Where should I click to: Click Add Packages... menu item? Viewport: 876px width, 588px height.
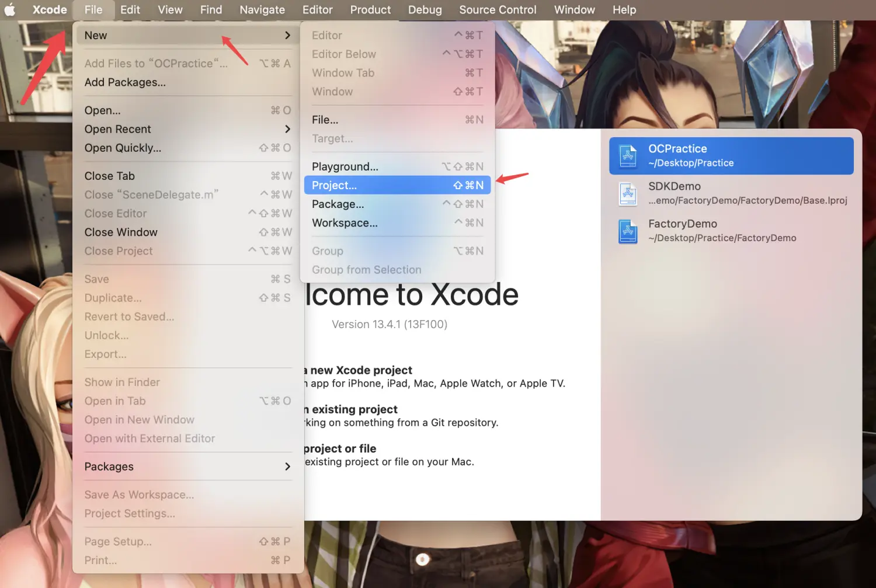tap(125, 82)
